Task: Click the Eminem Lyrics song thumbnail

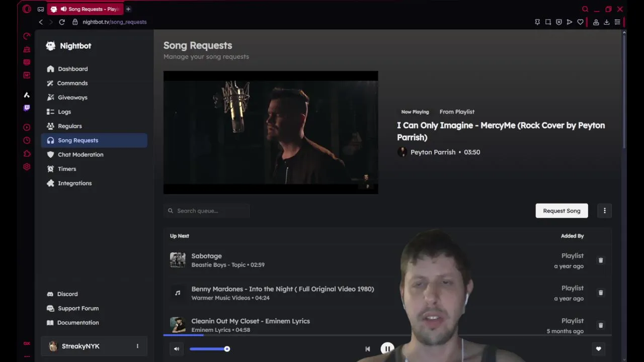Action: [x=178, y=325]
